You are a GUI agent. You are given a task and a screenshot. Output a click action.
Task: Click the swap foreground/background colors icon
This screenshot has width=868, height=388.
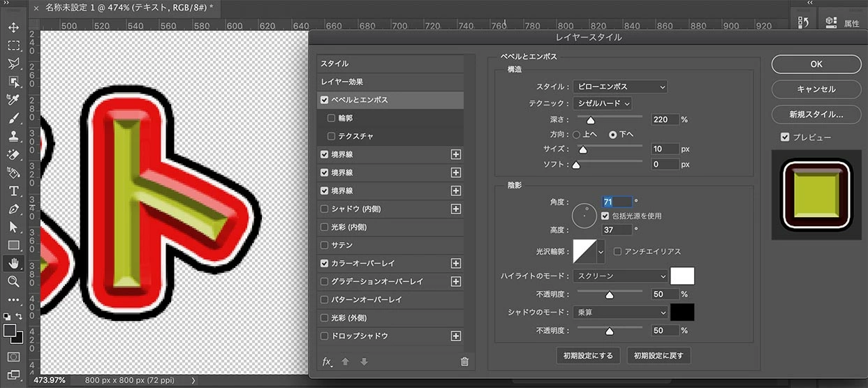(x=20, y=316)
